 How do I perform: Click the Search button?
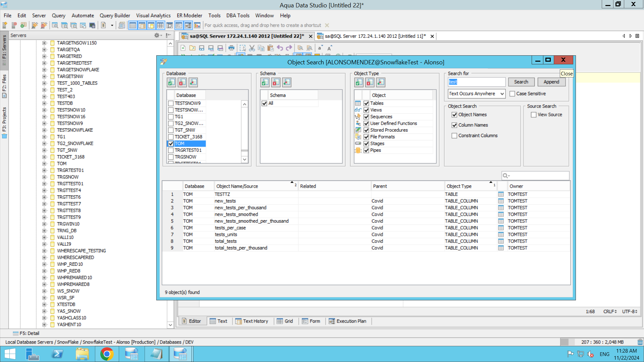521,82
